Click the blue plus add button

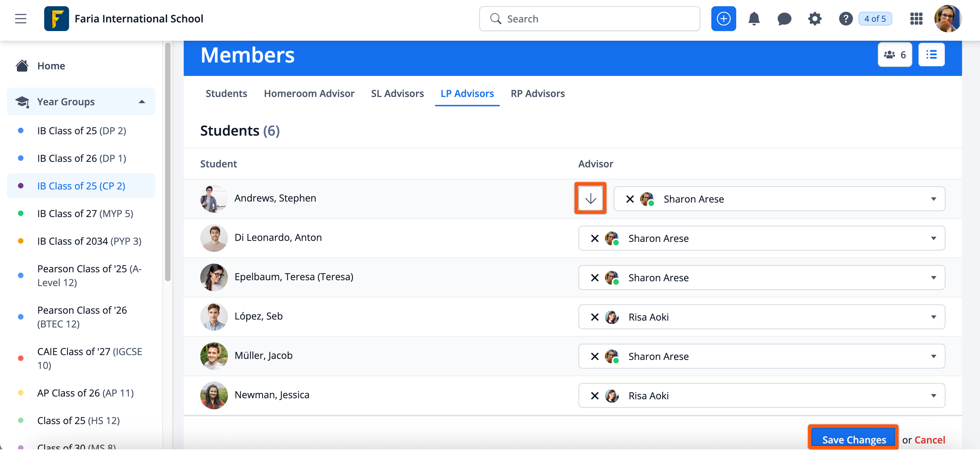point(723,19)
